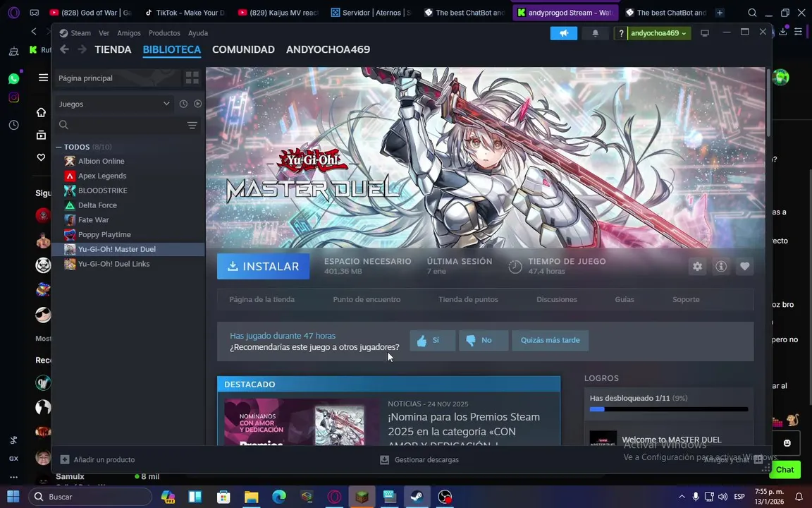Open game settings gear icon

(x=698, y=267)
